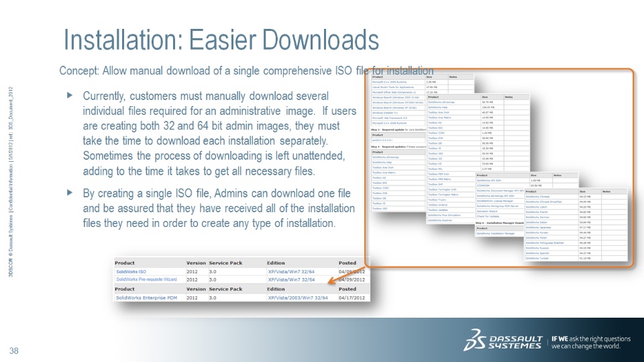
Task: Click the SolidWorks Installation Manager link
Action: coord(496,233)
